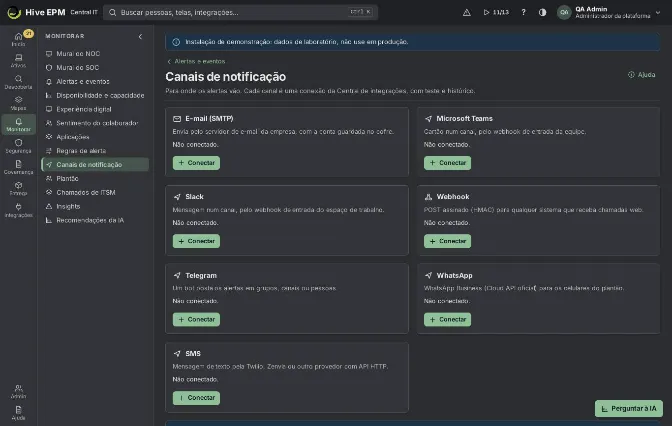This screenshot has width=672, height=426.
Task: Click the info icon in demo banner
Action: click(176, 42)
